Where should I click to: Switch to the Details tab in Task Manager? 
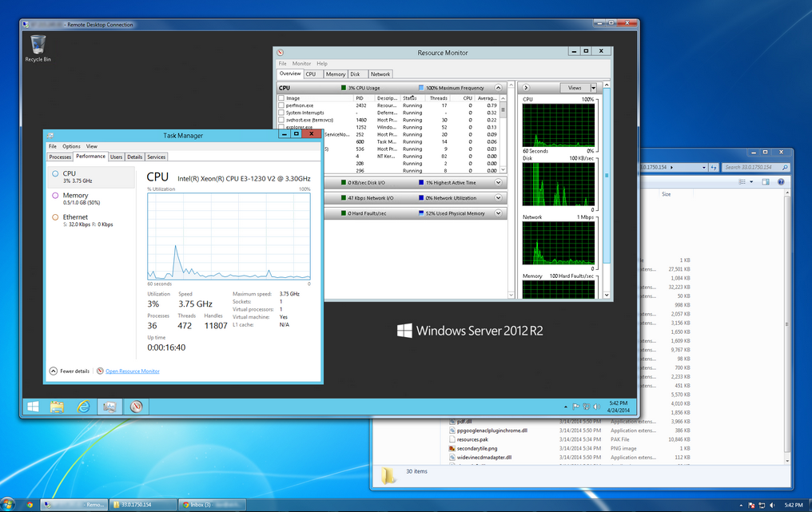click(x=134, y=157)
